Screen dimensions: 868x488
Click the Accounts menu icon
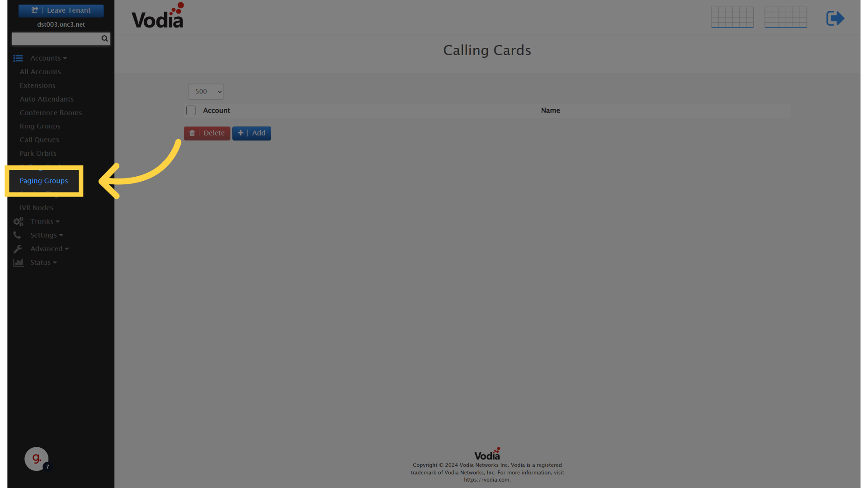click(x=18, y=57)
